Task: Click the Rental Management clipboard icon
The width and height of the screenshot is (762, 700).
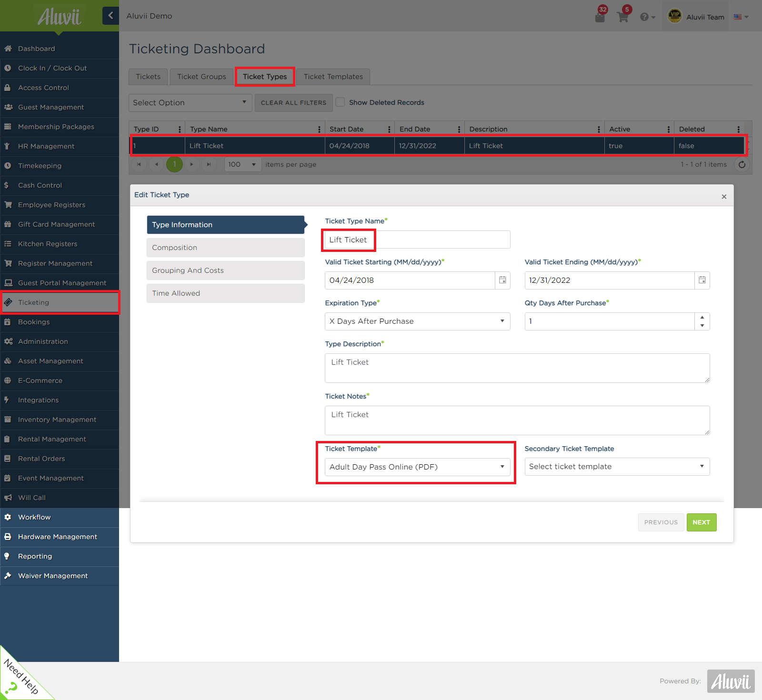Action: tap(7, 439)
